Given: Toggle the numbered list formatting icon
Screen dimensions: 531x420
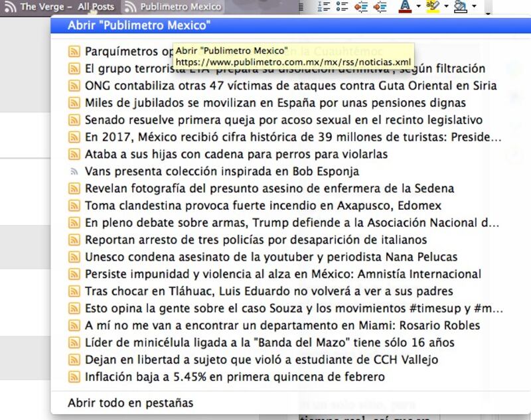Looking at the screenshot, I should click(324, 6).
